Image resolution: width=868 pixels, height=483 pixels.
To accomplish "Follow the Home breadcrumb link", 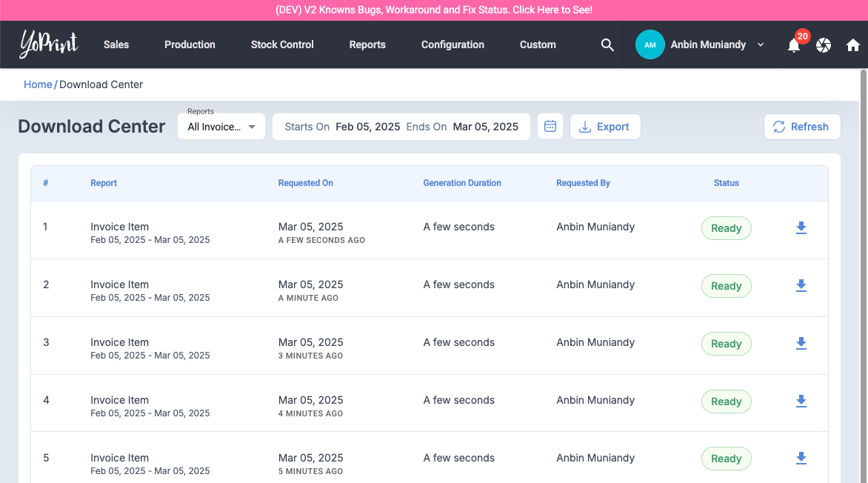I will point(38,84).
